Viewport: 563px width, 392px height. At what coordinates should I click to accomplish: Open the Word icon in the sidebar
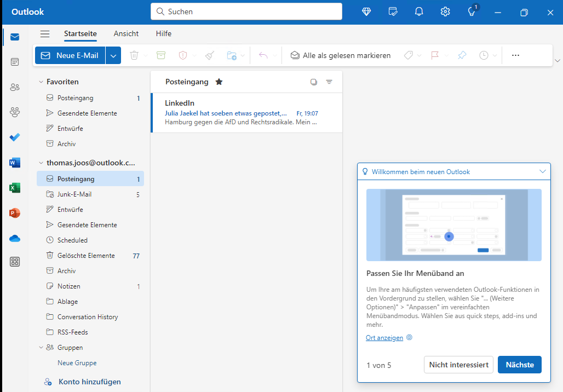(x=14, y=162)
